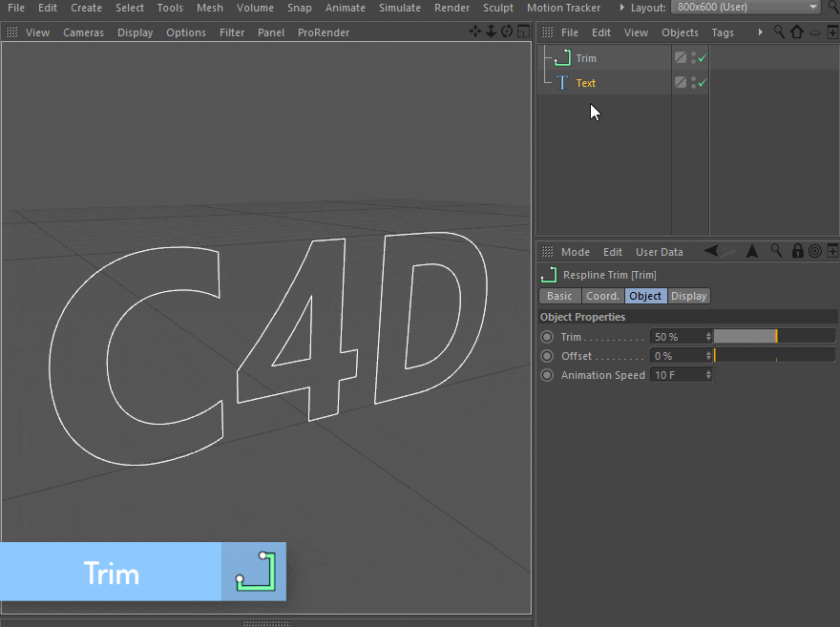Open Object Manager Tags menu
The height and width of the screenshot is (627, 840).
click(x=723, y=32)
